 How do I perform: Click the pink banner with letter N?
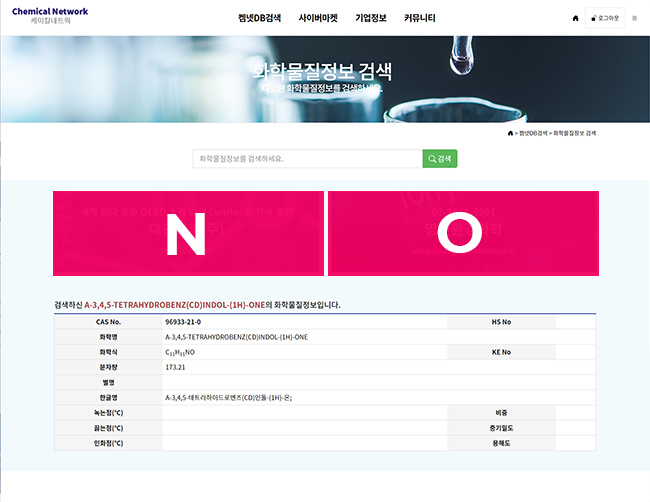(x=188, y=233)
